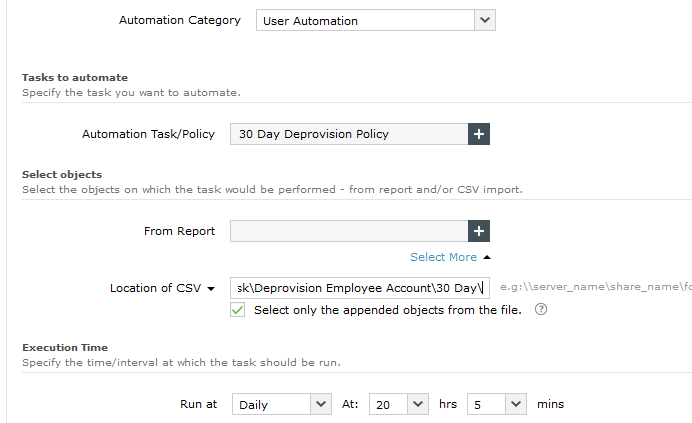Open the Automation Category dropdown arrow
This screenshot has width=692, height=423.
[x=485, y=20]
